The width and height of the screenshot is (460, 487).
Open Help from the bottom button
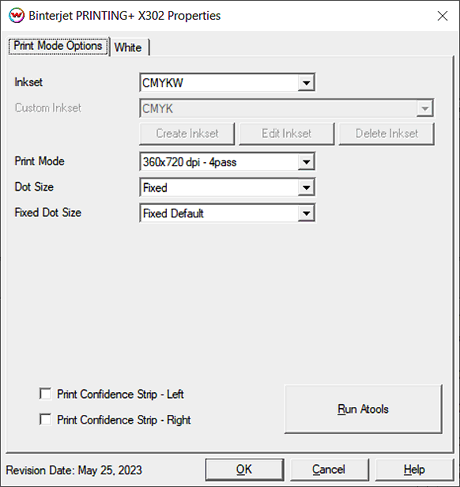point(414,470)
